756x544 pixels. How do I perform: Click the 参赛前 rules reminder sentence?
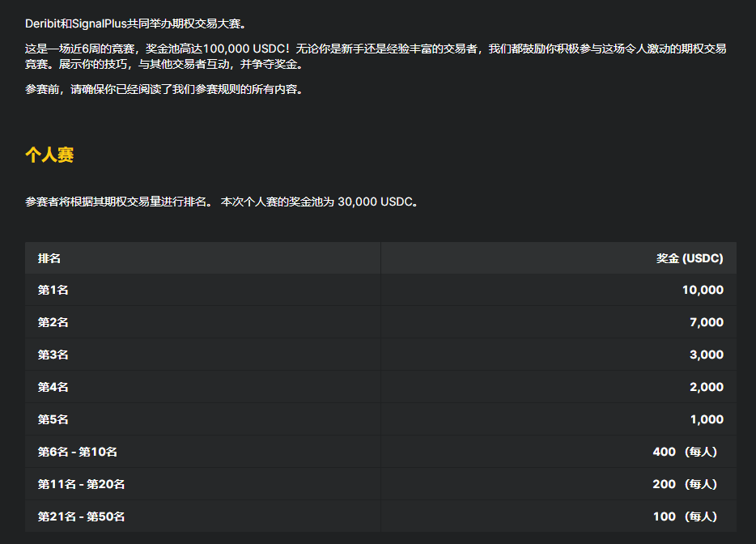pos(164,89)
